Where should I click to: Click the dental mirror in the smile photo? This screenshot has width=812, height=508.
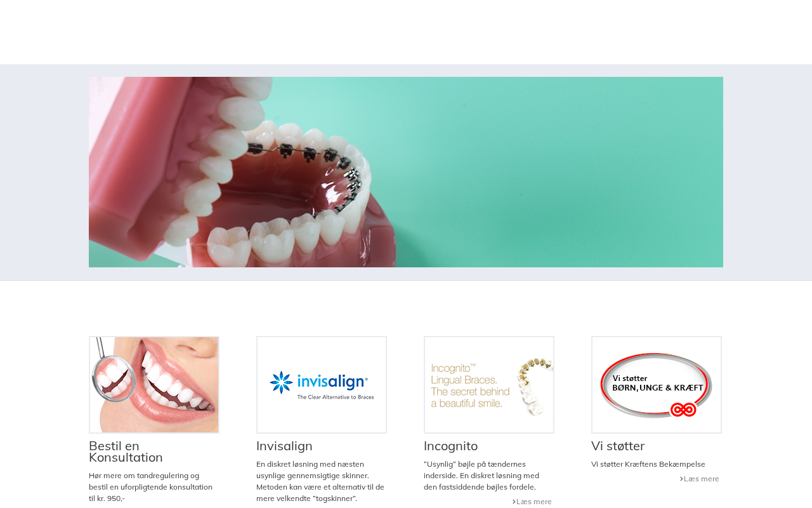114,375
